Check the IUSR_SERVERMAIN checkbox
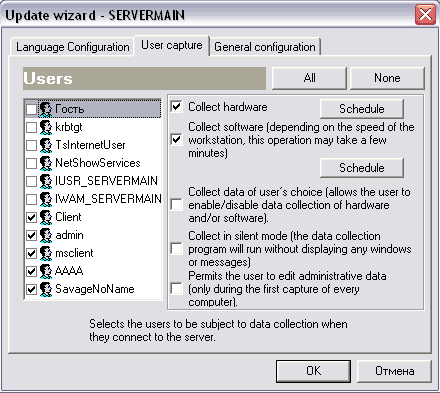Screen dimensions: 440x393 tap(31, 181)
